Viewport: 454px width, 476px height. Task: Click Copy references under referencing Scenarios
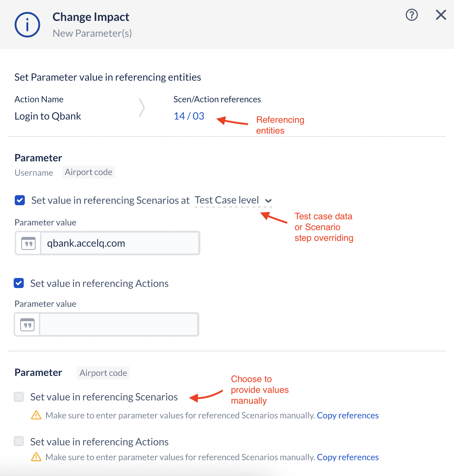tap(348, 416)
